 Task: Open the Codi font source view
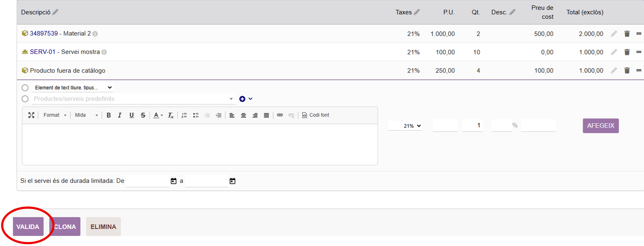315,115
